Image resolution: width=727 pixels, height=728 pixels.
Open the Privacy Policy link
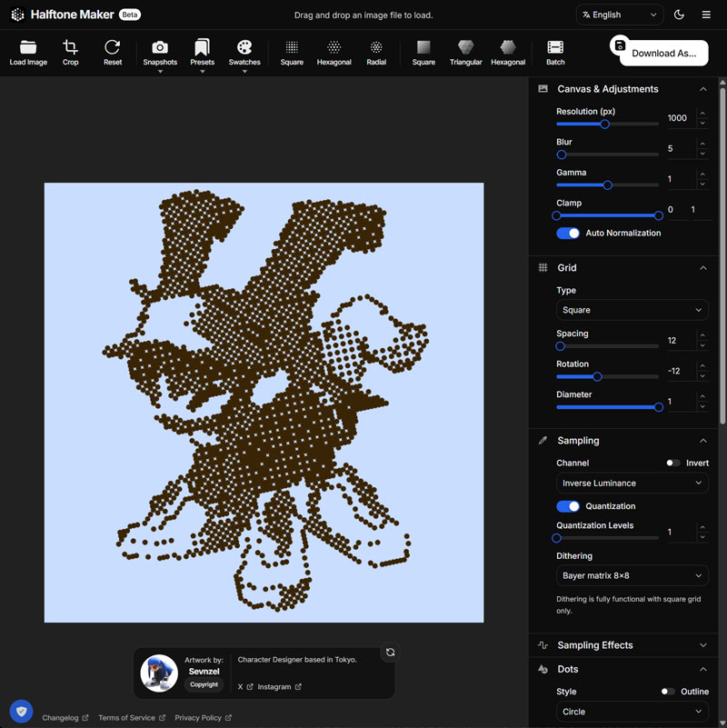[x=203, y=717]
